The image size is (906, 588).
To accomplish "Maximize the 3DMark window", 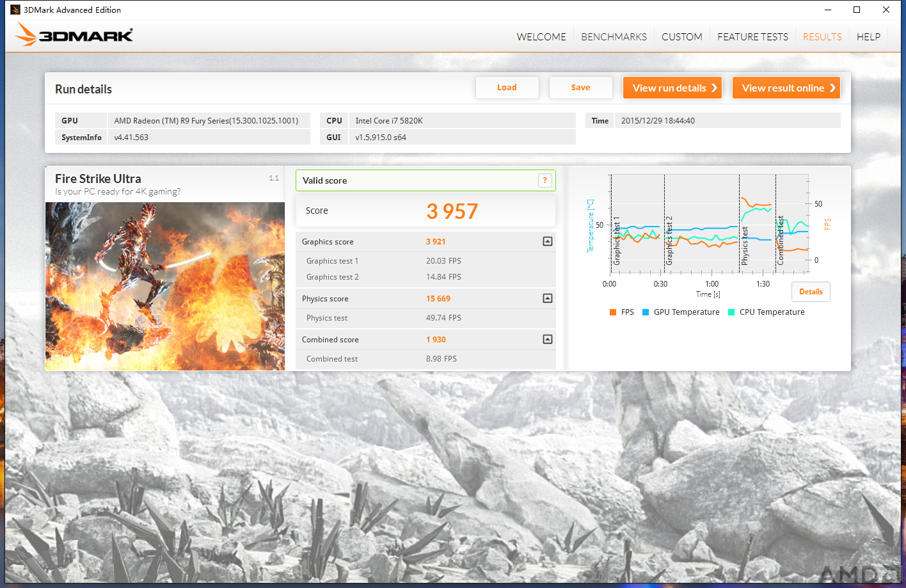I will click(x=857, y=10).
